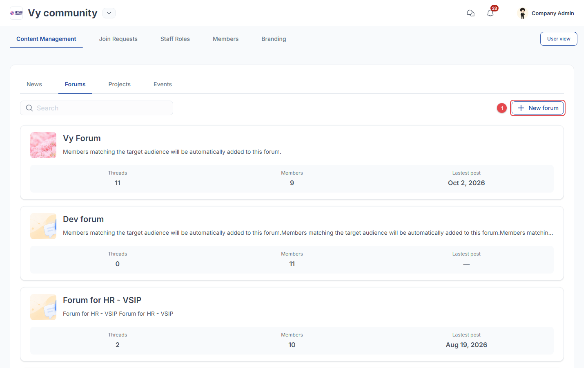Select the Forums sub-tab
The height and width of the screenshot is (368, 588).
click(x=75, y=84)
